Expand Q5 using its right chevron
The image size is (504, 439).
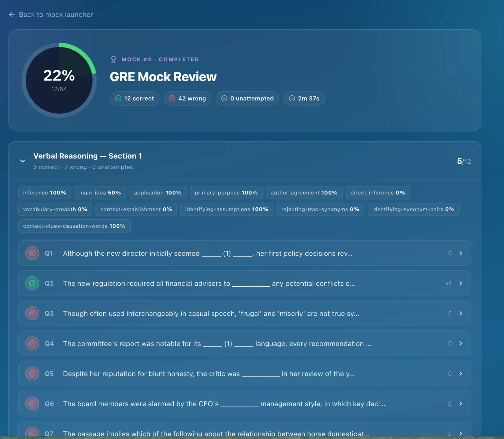461,374
